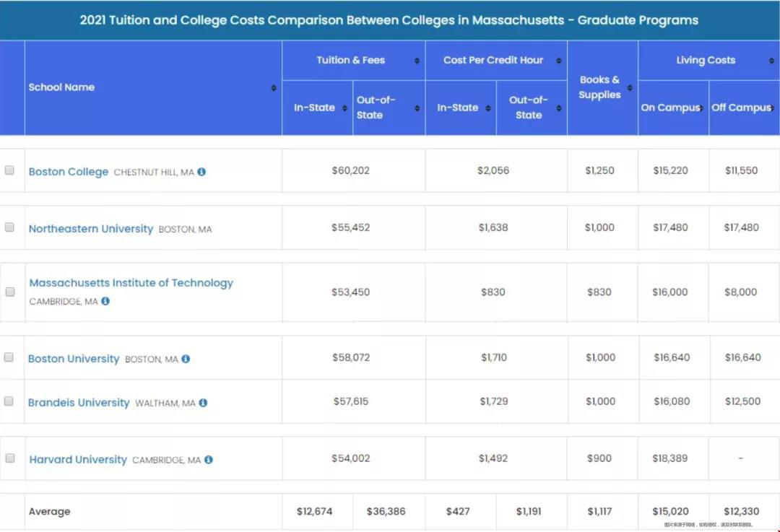Sort by Cost Per Credit Hour arrow
Screen dimensions: 780x532
558,61
